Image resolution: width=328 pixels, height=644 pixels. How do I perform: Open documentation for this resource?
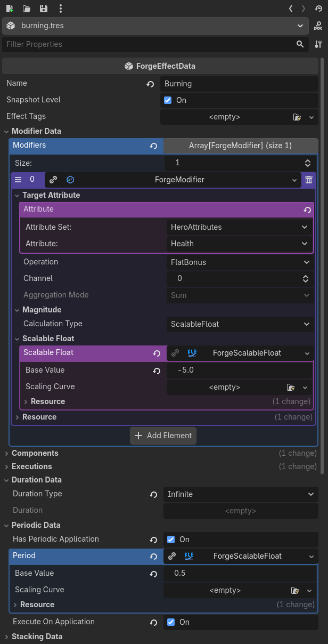coord(318,26)
